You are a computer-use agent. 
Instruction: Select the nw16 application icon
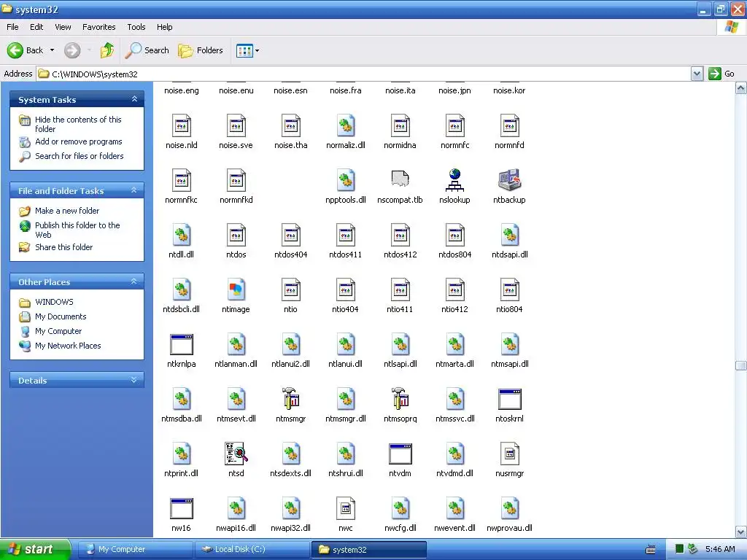(x=181, y=508)
